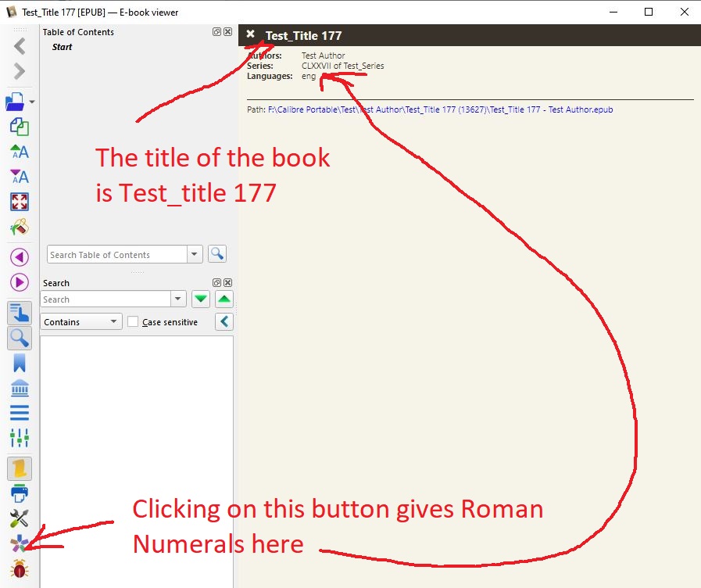Click the Table of Contents find button
The width and height of the screenshot is (701, 588).
217,254
